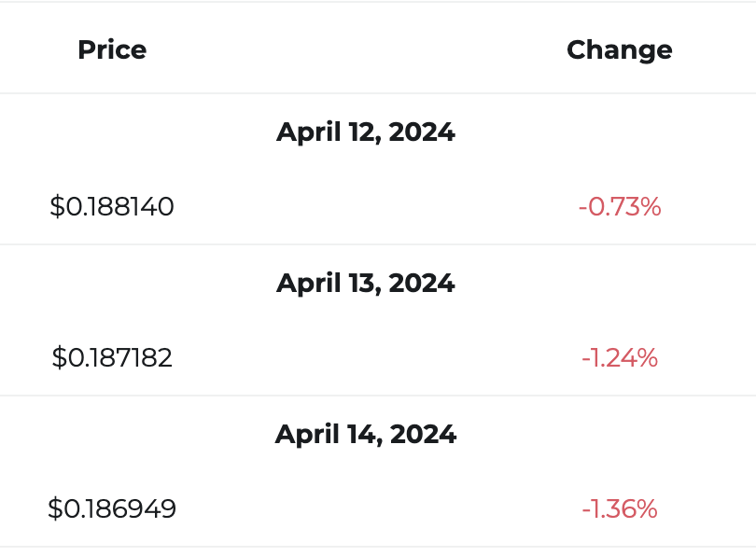This screenshot has height=556, width=756.
Task: Click the $0.188140 price value
Action: (x=112, y=207)
